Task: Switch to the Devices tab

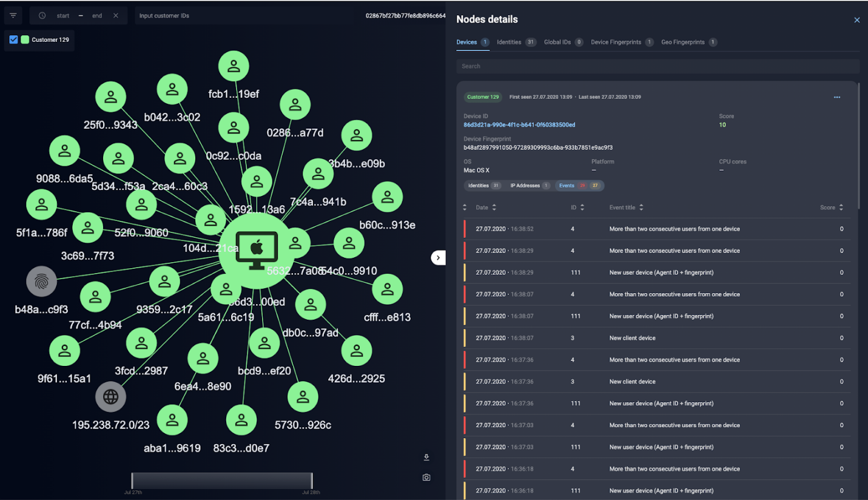Action: point(473,42)
